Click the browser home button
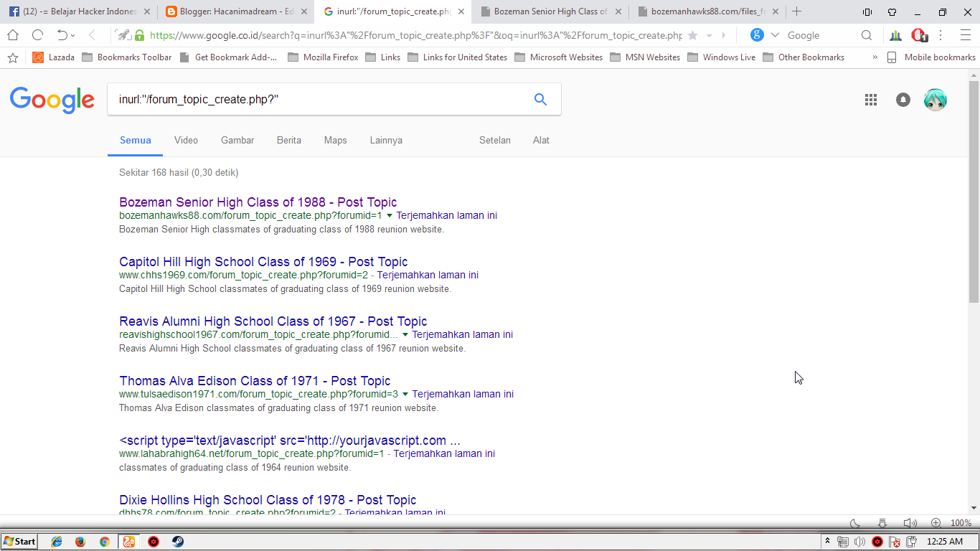980x551 pixels. point(13,35)
